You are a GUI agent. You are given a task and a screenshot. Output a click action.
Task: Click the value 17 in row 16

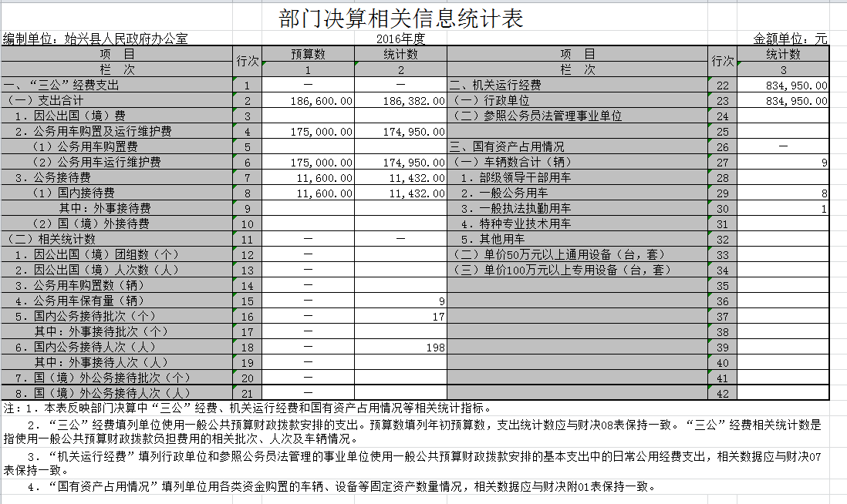401,316
